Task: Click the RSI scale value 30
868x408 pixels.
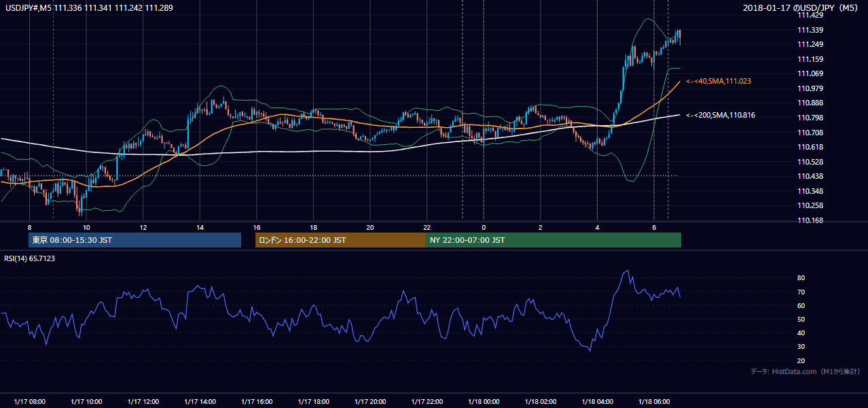Action: click(x=801, y=347)
